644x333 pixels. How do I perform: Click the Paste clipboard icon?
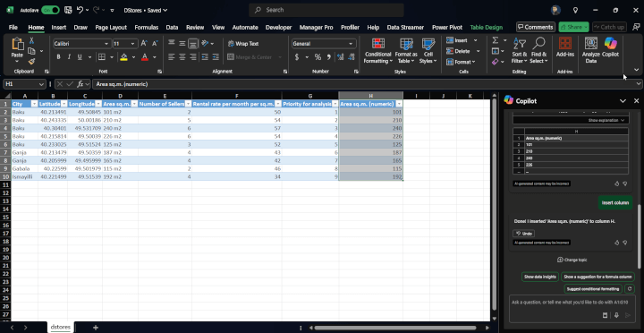click(17, 44)
